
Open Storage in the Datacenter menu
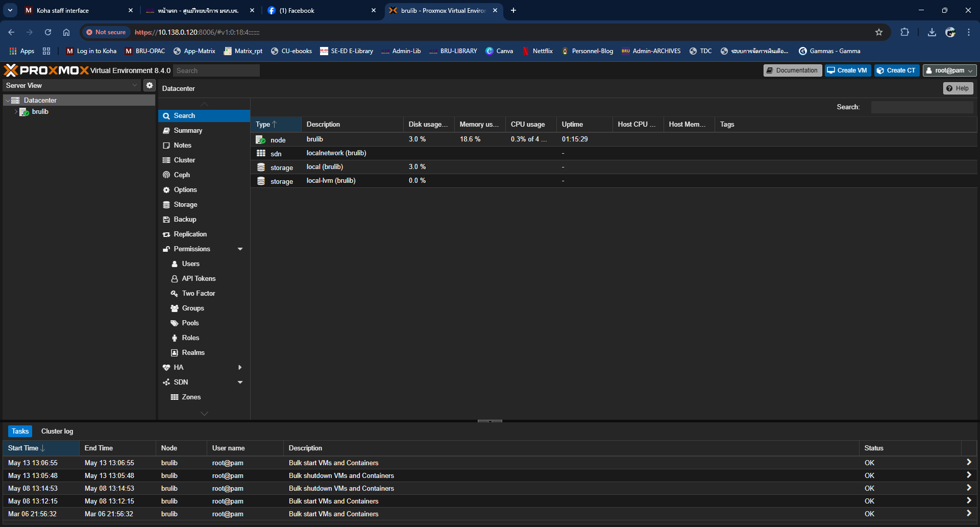click(x=204, y=205)
